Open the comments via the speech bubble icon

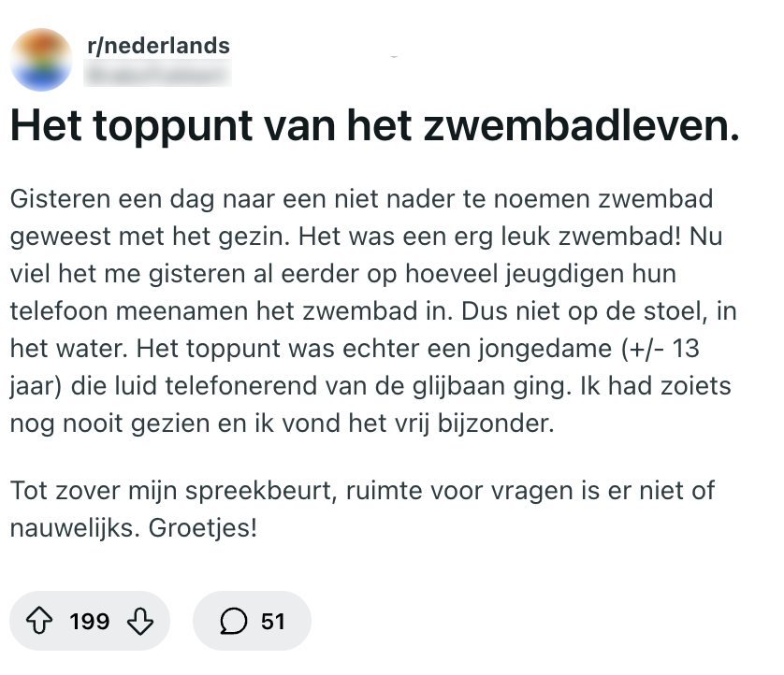click(232, 620)
